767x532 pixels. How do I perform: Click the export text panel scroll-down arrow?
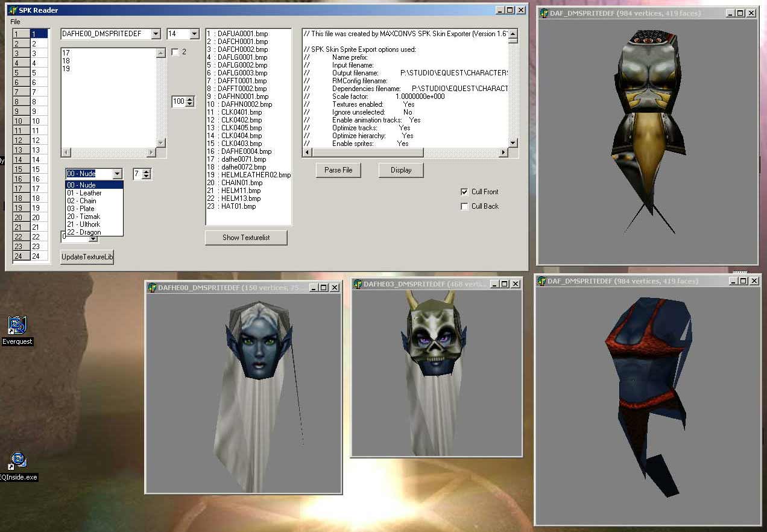(513, 143)
